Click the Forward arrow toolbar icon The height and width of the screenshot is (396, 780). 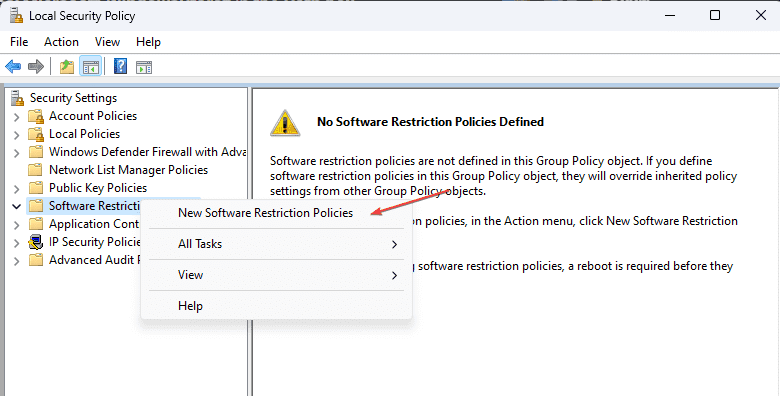(35, 66)
